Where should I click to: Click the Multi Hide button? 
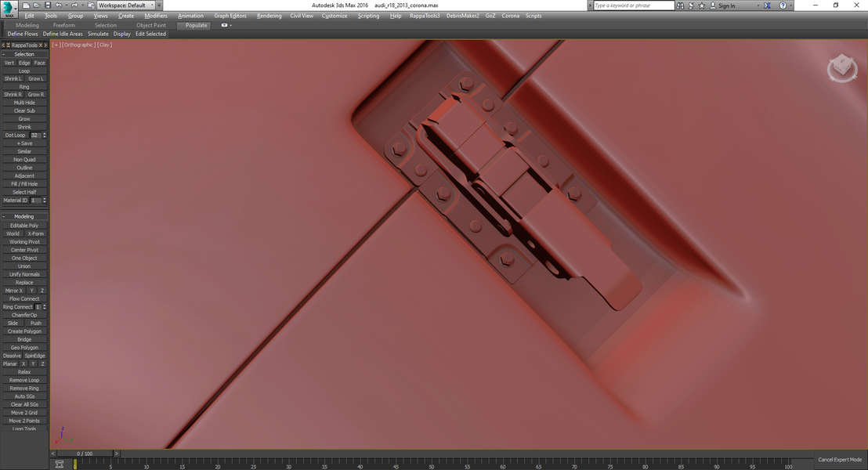tap(24, 103)
